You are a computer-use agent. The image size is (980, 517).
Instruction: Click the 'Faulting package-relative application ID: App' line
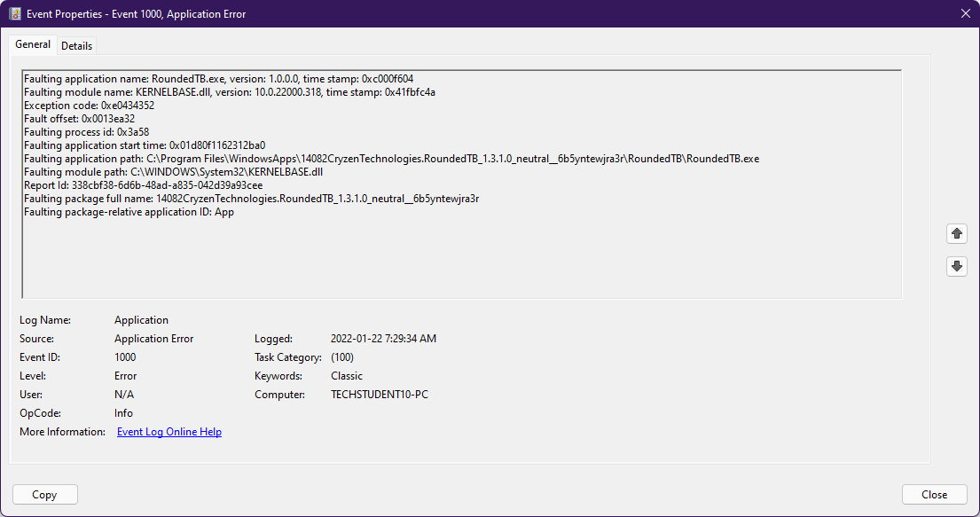point(129,212)
